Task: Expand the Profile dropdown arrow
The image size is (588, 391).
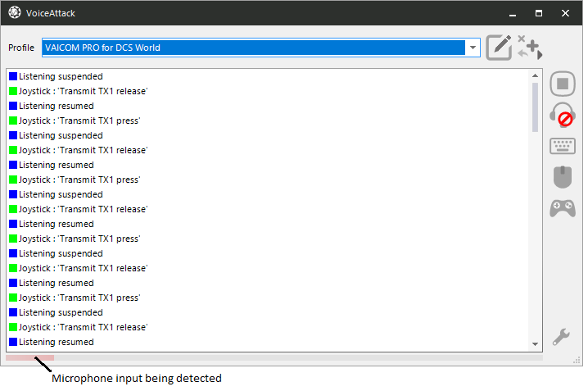Action: [473, 48]
